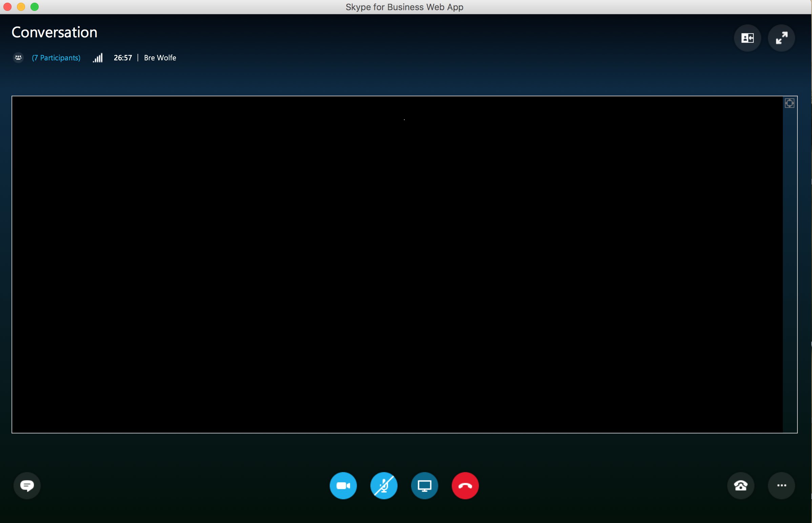Click the participants people icon

(x=18, y=58)
